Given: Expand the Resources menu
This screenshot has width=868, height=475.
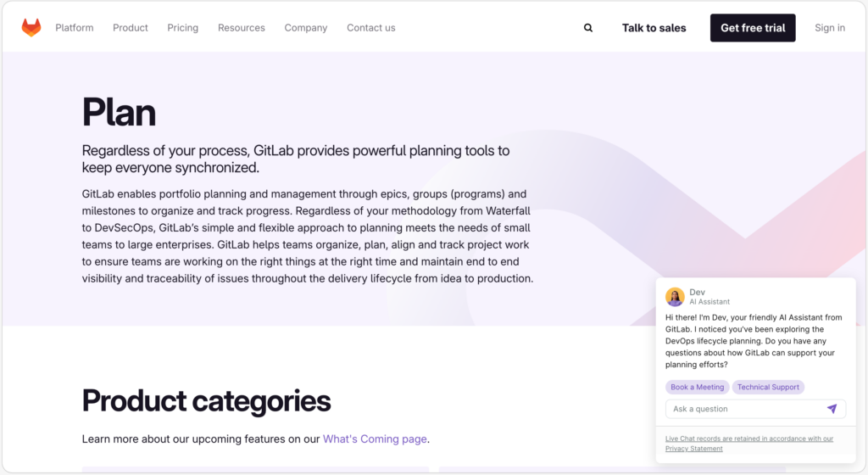Looking at the screenshot, I should click(242, 28).
